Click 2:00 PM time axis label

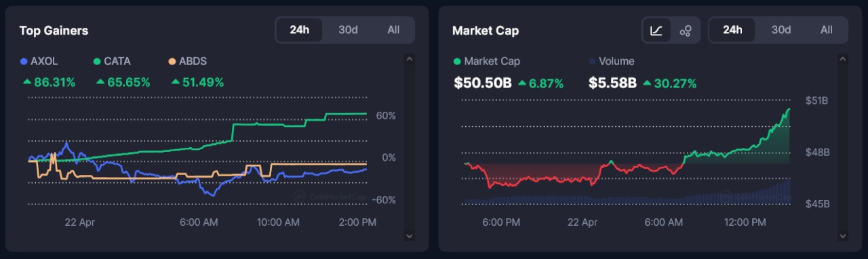(x=357, y=222)
